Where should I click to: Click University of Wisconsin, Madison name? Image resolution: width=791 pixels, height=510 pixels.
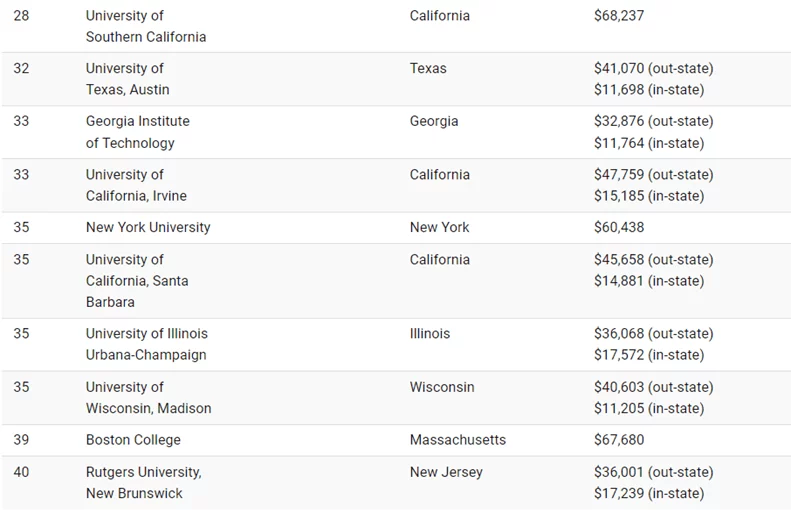click(x=148, y=398)
